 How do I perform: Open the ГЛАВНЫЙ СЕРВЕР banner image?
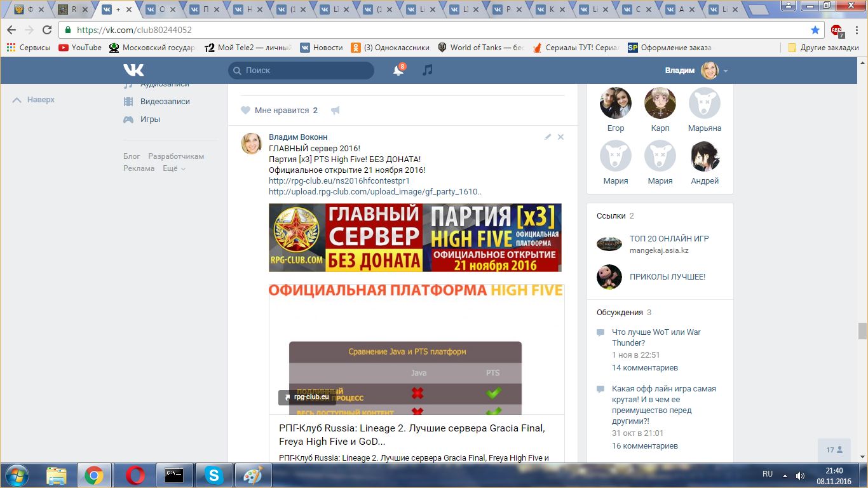415,238
